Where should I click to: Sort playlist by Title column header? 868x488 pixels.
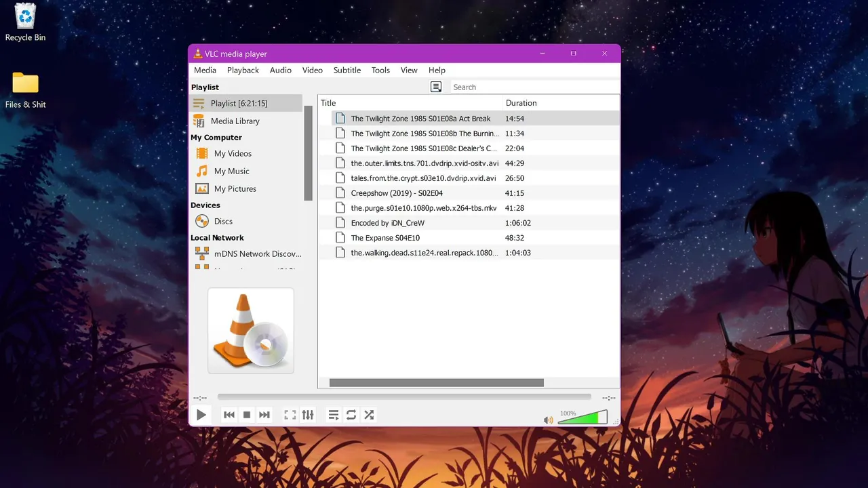pyautogui.click(x=410, y=103)
